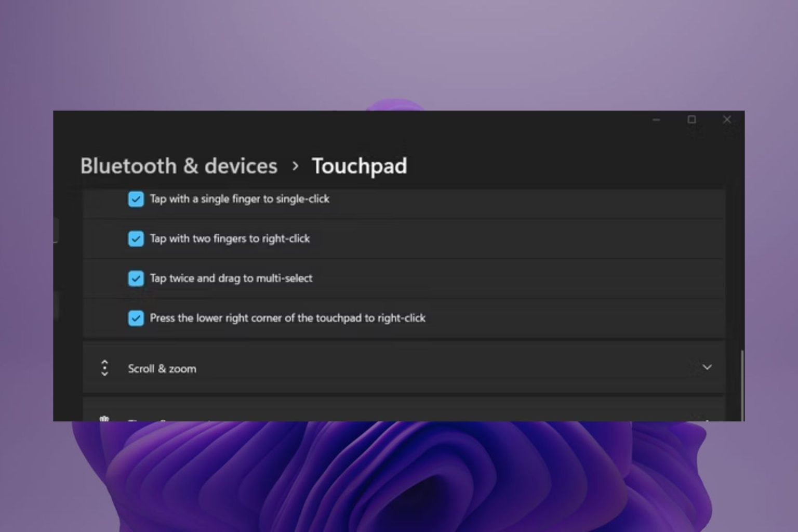798x532 pixels.
Task: Open the Bluetooth & devices breadcrumb link
Action: pos(178,166)
